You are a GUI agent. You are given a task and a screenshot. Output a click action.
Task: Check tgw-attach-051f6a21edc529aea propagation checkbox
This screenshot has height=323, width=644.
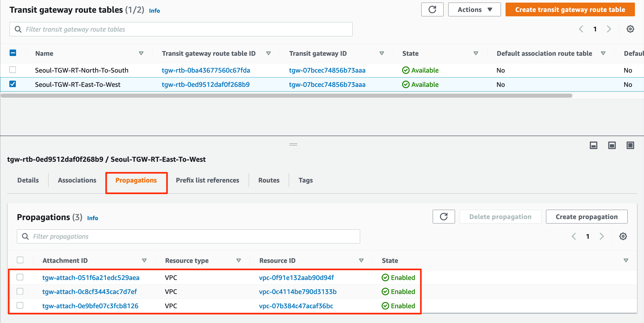pos(20,277)
